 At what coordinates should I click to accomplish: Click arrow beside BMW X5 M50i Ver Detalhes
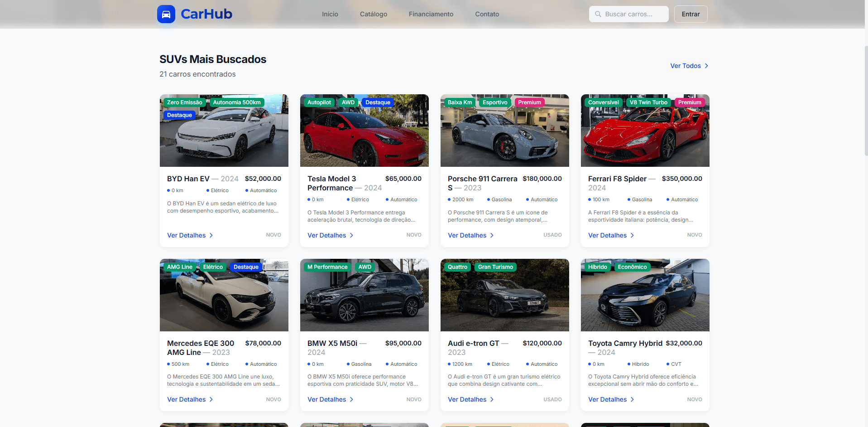[x=351, y=399]
